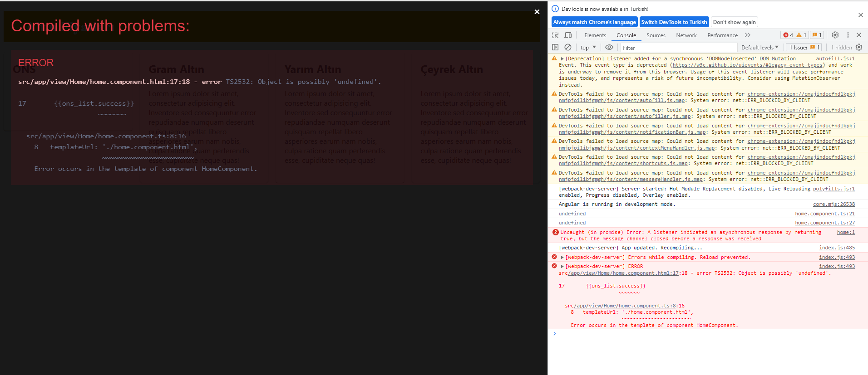Open the DevTools three-dot customize menu

848,35
